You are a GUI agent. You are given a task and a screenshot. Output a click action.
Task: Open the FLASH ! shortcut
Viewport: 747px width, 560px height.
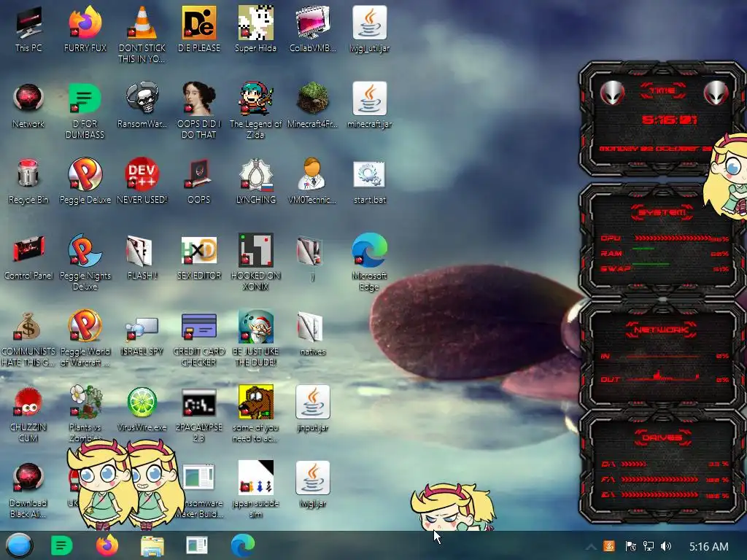click(x=142, y=257)
